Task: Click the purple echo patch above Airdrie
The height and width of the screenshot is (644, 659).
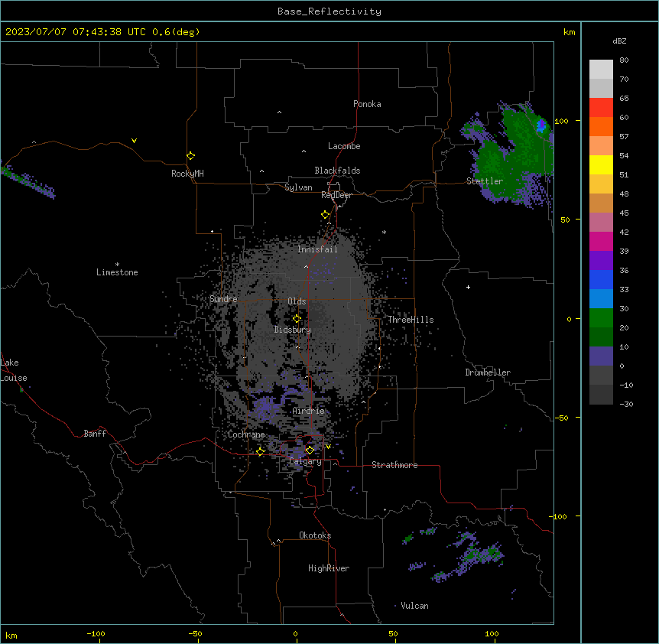Action: (265, 405)
